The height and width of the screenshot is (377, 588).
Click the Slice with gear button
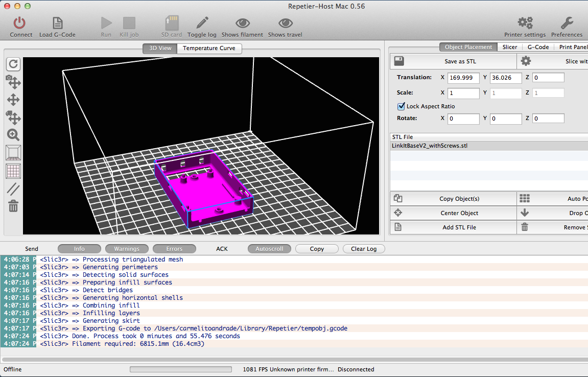click(x=552, y=61)
